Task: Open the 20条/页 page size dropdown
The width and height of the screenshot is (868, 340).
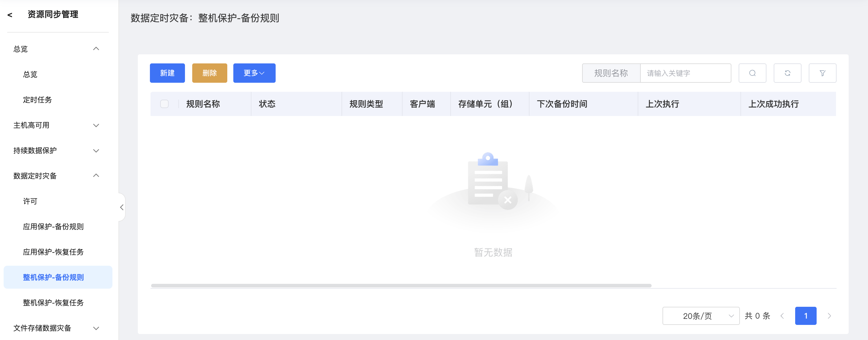Action: [x=701, y=316]
